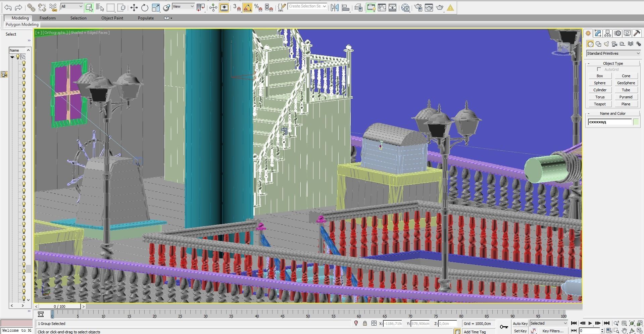Image resolution: width=644 pixels, height=334 pixels.
Task: Pick the Select and Rotate tool
Action: click(x=145, y=7)
